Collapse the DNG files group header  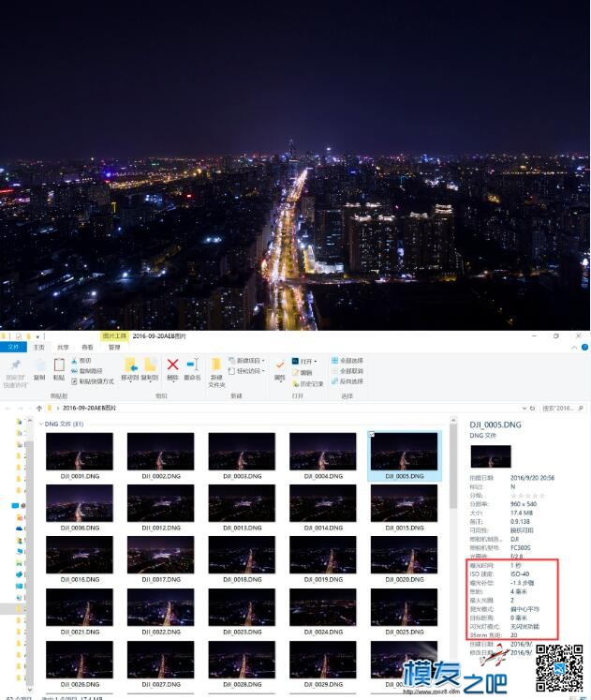click(x=41, y=424)
